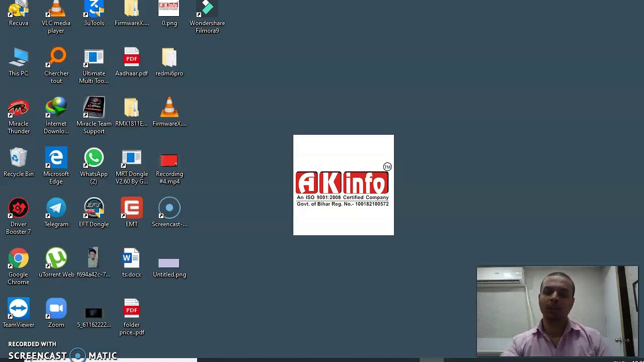Open the FirmwareX folder in the top row

pos(131,14)
